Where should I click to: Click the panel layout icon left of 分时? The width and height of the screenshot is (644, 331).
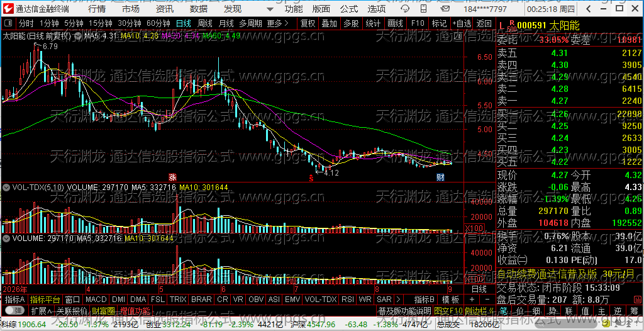9,23
